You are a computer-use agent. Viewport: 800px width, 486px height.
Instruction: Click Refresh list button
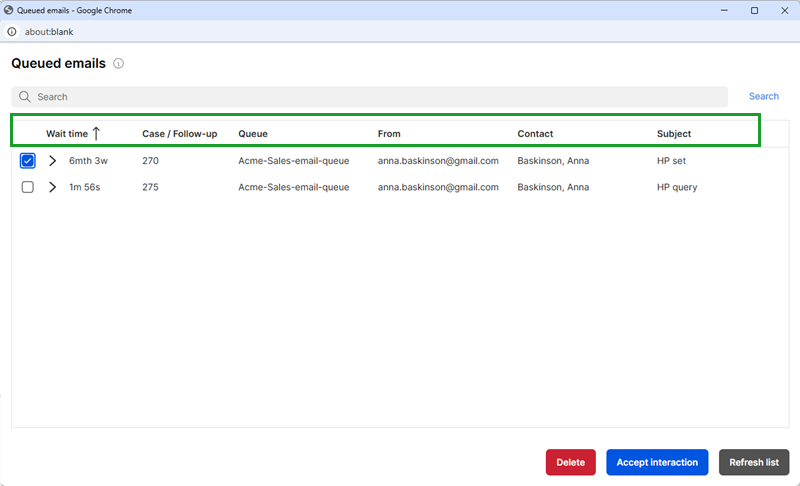754,462
